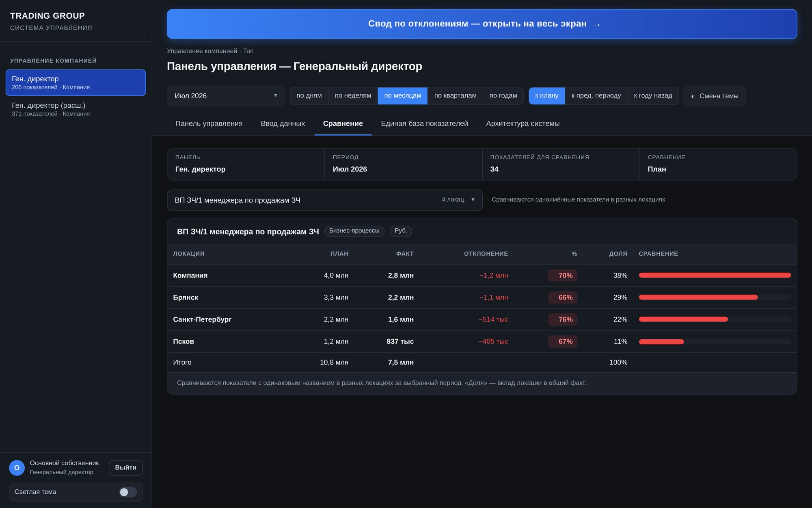Click the Бизнес-процессы tag
This screenshot has width=812, height=508.
[354, 231]
